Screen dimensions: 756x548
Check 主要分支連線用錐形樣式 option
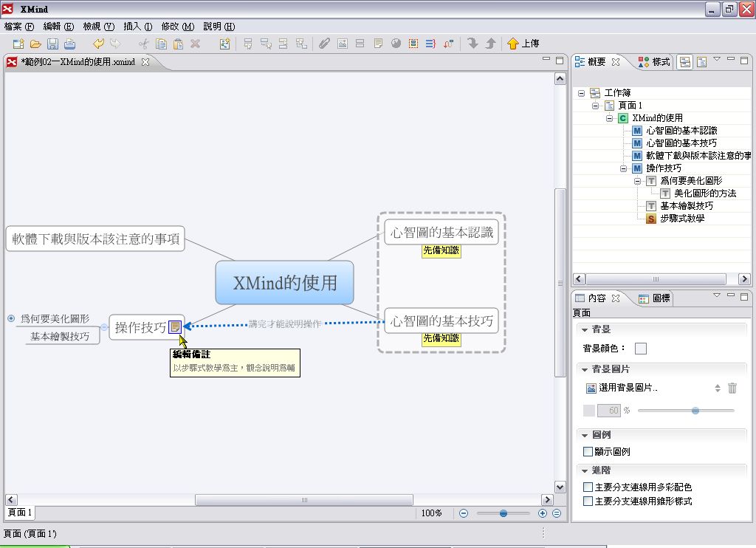(x=588, y=501)
